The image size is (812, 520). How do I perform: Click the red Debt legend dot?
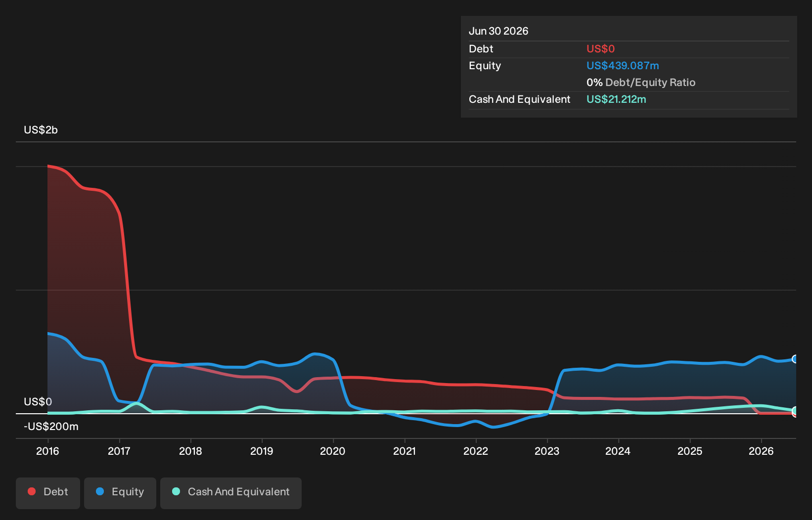[32, 491]
